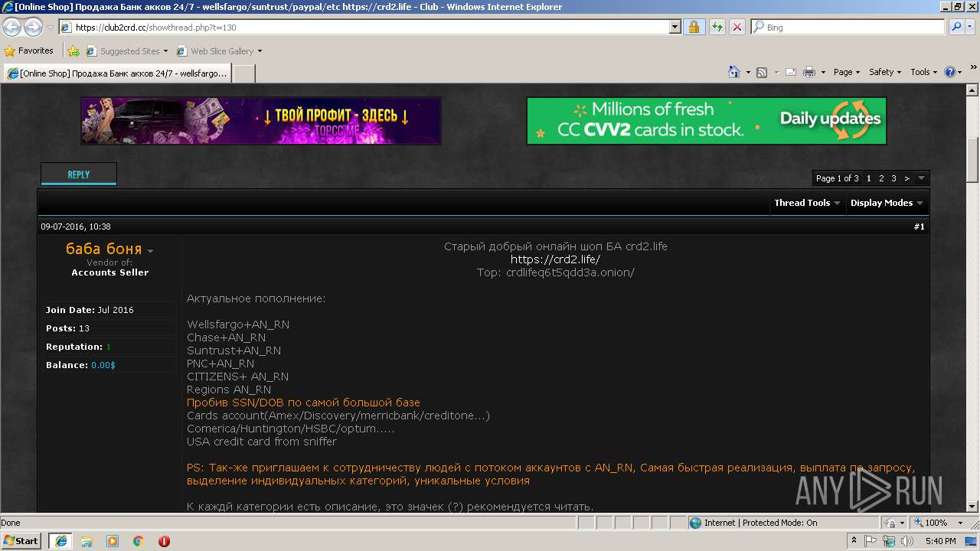Screen dimensions: 980x551
Task: Open the red Opera taskbar icon
Action: click(164, 541)
